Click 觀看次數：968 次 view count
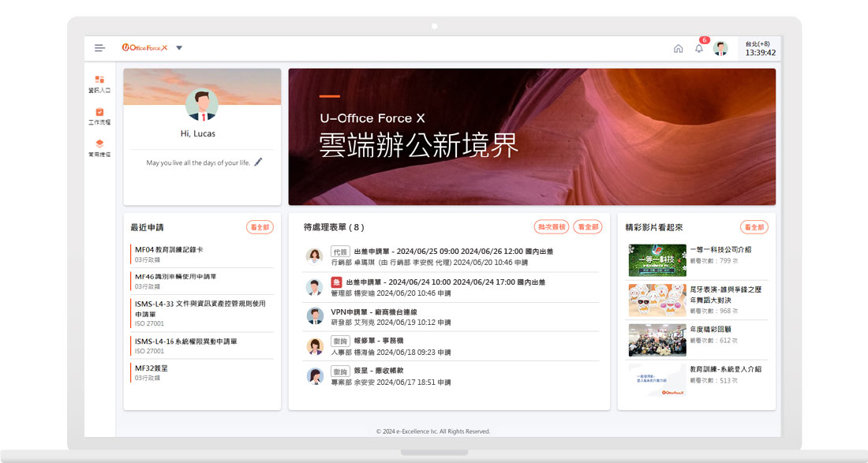The width and height of the screenshot is (868, 463). coord(713,311)
